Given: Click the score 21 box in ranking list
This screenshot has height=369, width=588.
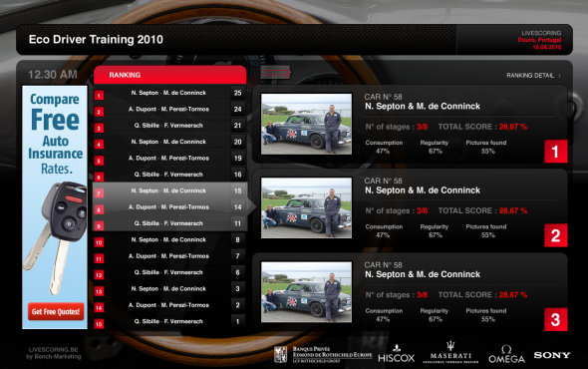Looking at the screenshot, I should pos(238,126).
